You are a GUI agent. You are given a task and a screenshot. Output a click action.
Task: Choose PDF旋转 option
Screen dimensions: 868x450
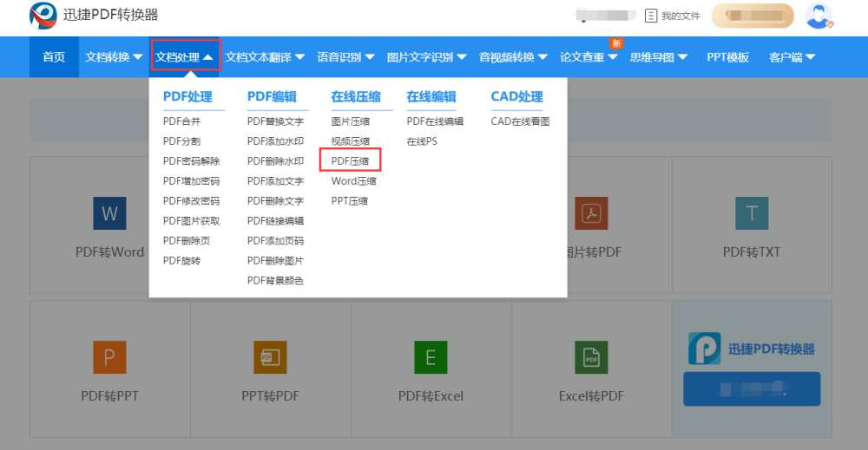point(181,261)
